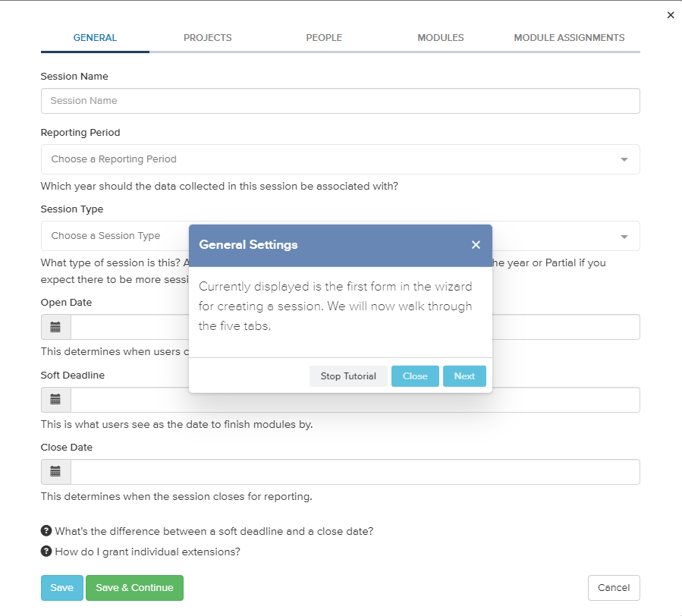This screenshot has width=682, height=616.
Task: Click Next in the tutorial popup
Action: [x=464, y=376]
